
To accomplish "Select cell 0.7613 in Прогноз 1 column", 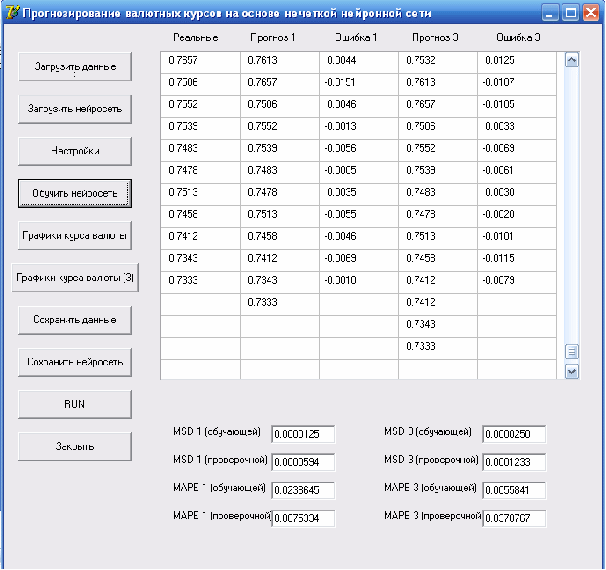I will [280, 62].
